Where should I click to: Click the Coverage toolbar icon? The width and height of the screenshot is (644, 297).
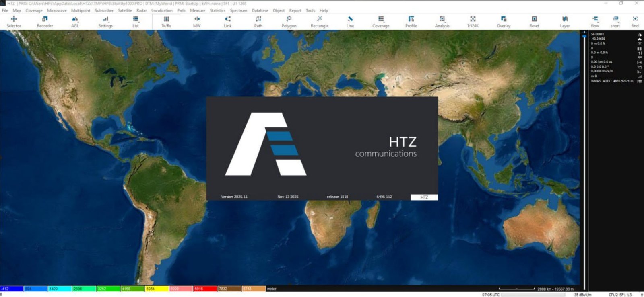pyautogui.click(x=381, y=22)
